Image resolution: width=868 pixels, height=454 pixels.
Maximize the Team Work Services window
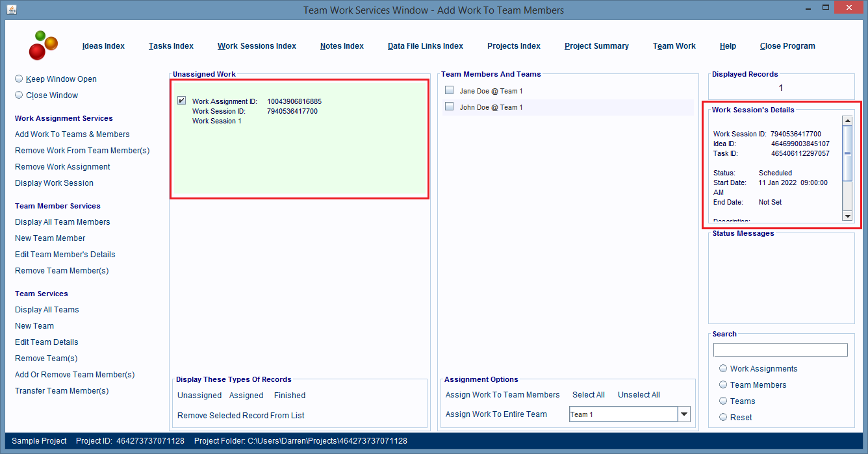coord(825,8)
